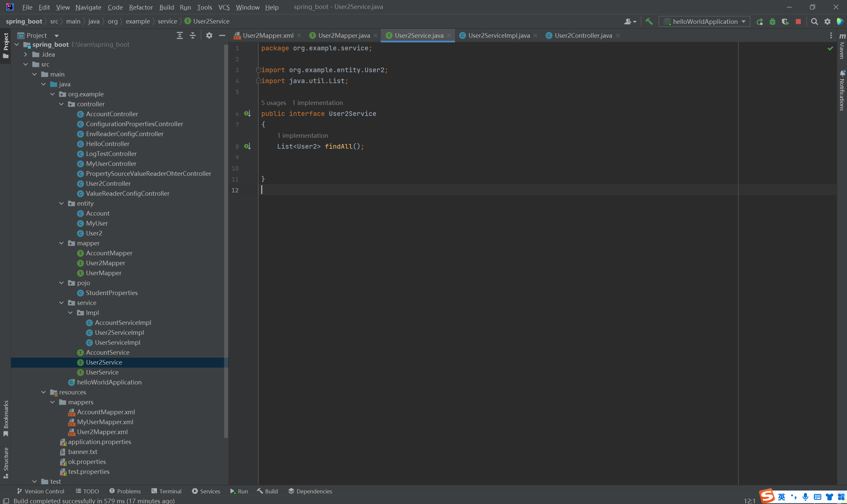Click the Expand All icon in Project panel
Viewport: 847px width, 504px height.
[x=180, y=35]
